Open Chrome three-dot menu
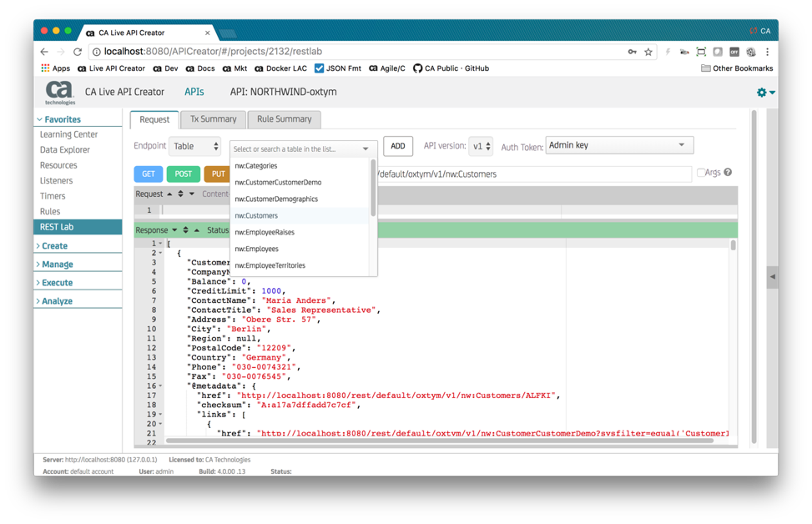The image size is (812, 524). (x=768, y=52)
